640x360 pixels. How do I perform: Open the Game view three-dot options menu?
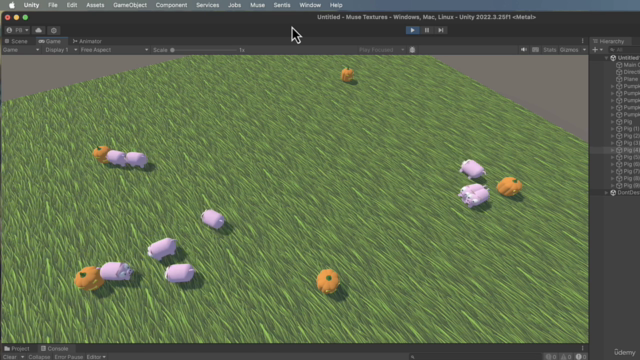pos(582,41)
